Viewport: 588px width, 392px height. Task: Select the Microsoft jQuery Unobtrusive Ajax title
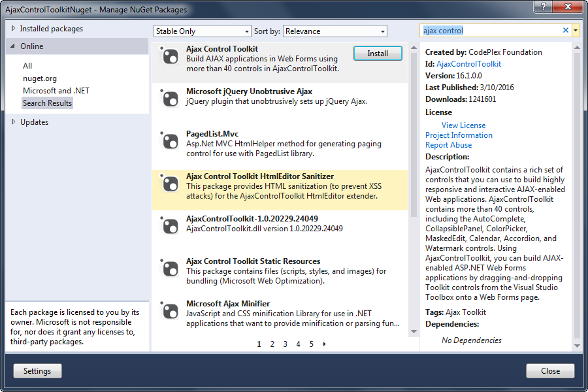(250, 91)
